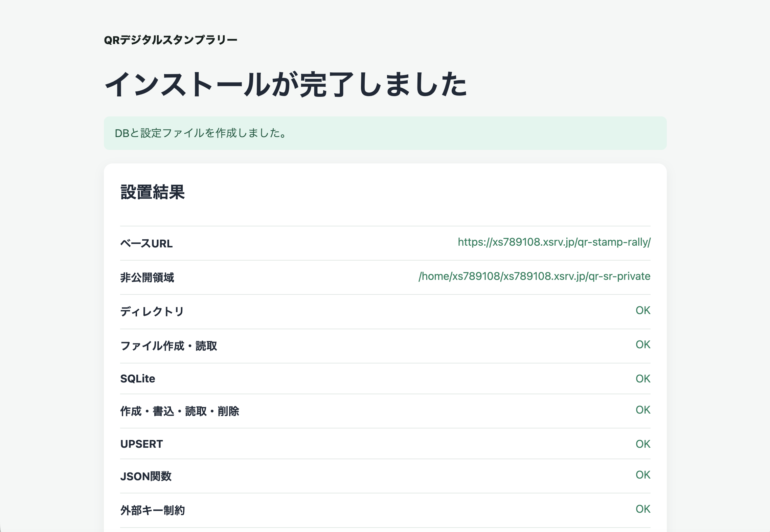The width and height of the screenshot is (770, 532).
Task: Click OK status in ディレクトリ row
Action: [643, 310]
